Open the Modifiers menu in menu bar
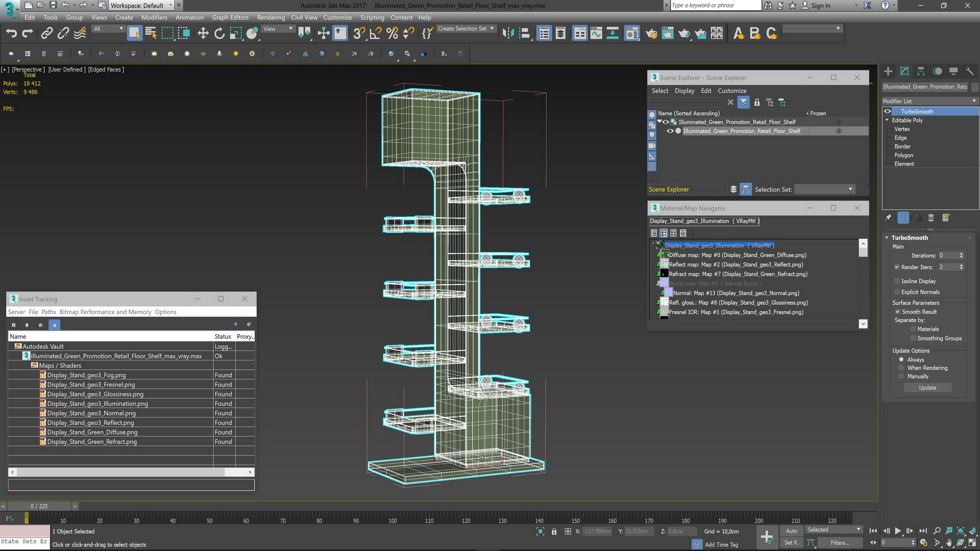 154,17
